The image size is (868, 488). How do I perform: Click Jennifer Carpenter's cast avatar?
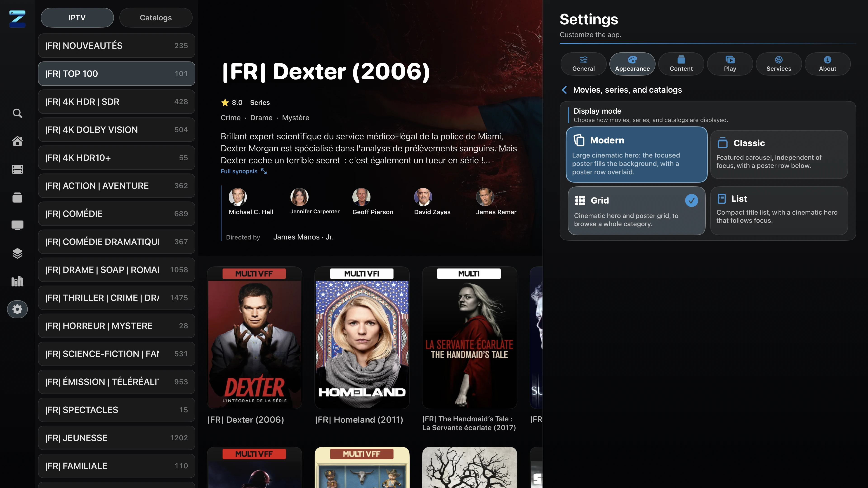click(x=299, y=197)
